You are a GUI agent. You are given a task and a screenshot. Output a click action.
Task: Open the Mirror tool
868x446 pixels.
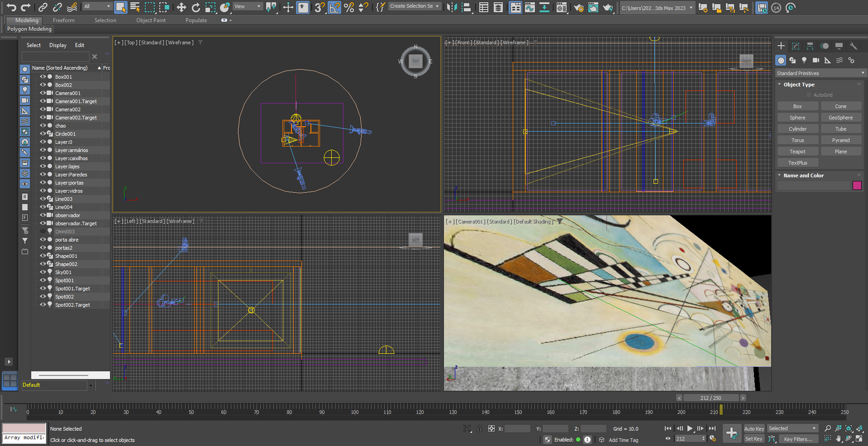(451, 7)
